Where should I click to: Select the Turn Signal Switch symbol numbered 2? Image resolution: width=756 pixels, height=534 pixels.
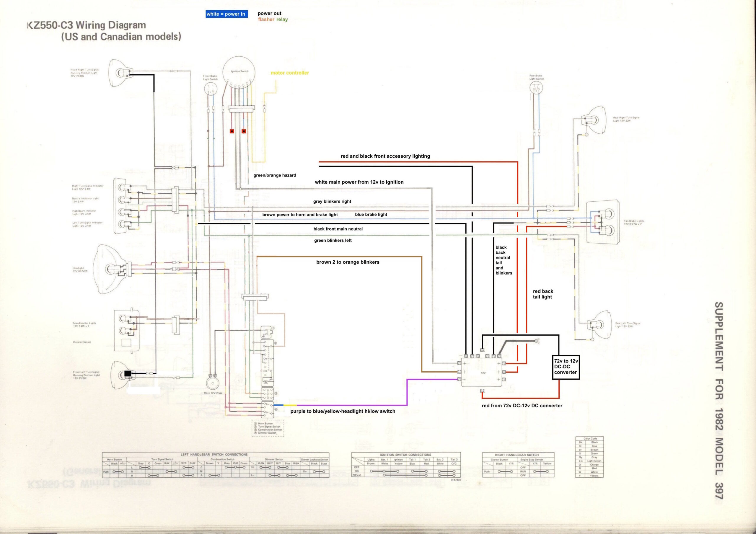pos(268,363)
